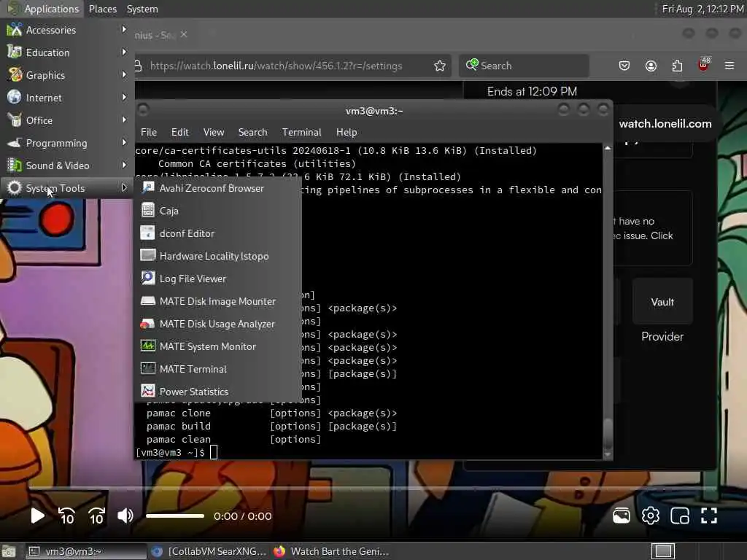Enter fullscreen video mode
This screenshot has width=747, height=560.
(x=709, y=516)
